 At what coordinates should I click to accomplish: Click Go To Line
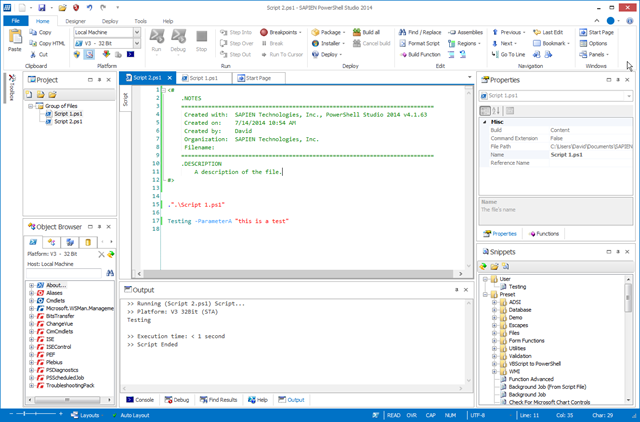(508, 54)
